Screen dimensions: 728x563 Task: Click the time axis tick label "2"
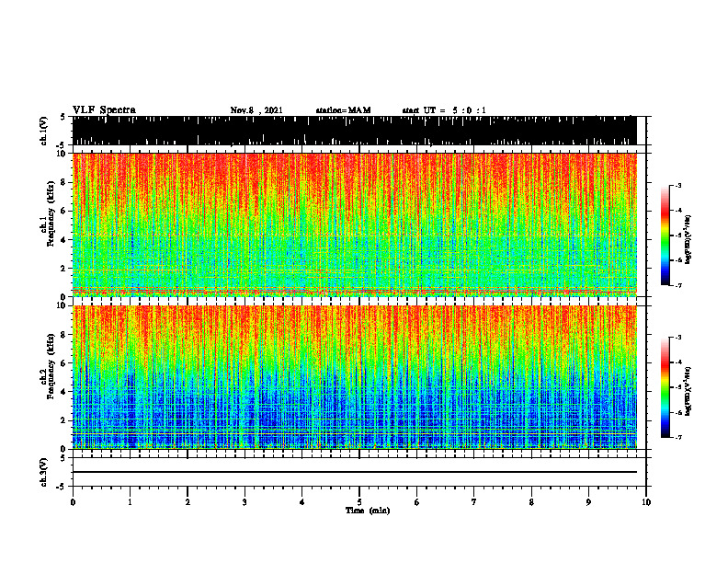(188, 502)
